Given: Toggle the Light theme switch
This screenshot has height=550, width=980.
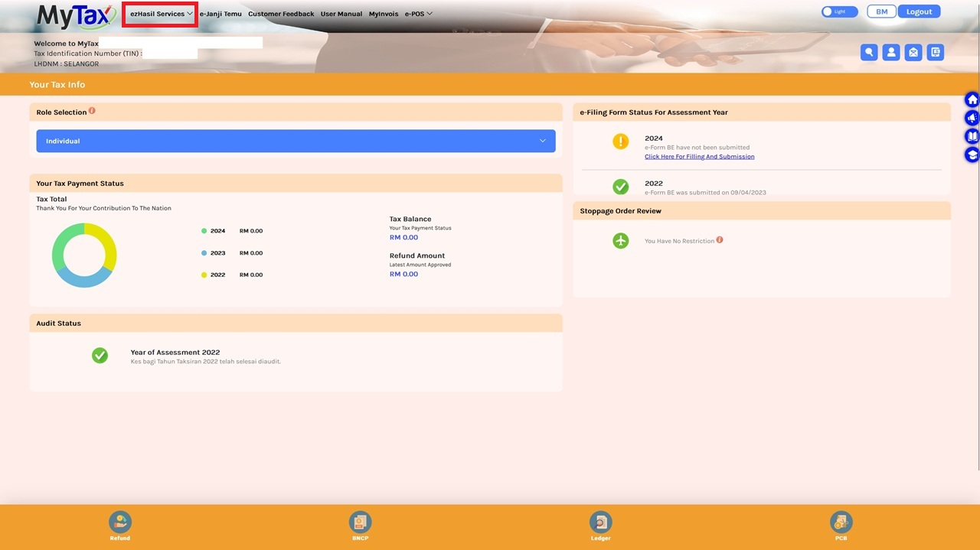Looking at the screenshot, I should point(839,11).
